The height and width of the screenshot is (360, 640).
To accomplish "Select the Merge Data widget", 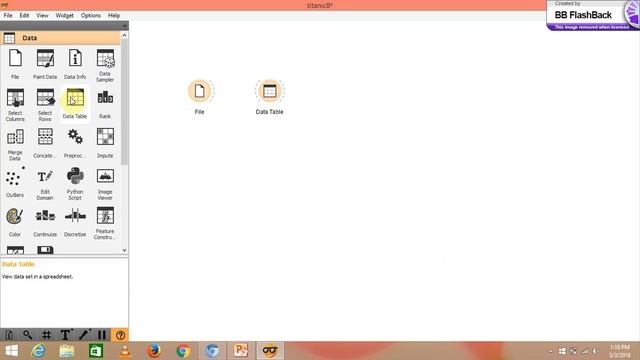I will pos(15,144).
